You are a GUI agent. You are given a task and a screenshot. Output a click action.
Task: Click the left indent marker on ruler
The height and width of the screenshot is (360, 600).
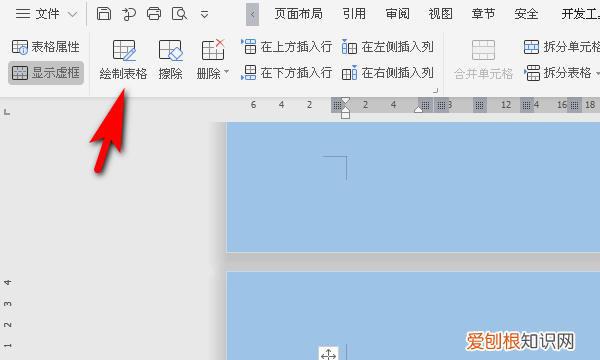point(345,113)
